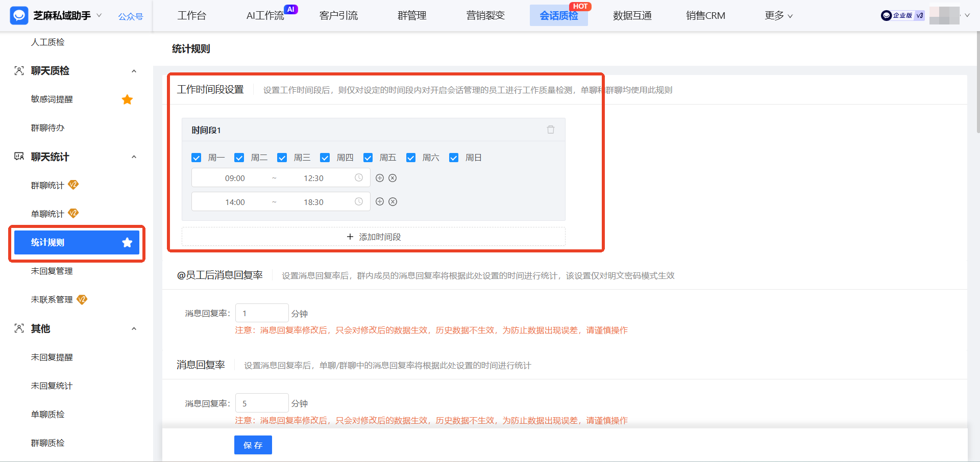Collapse the 聊天质检 sidebar section

[x=134, y=71]
